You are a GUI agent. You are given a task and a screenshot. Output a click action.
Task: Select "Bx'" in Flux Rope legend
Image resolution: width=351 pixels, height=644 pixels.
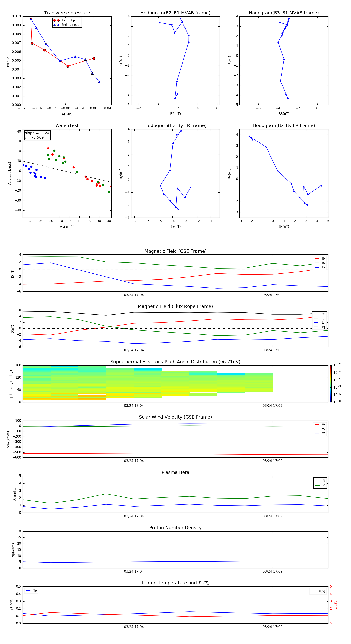(320, 314)
